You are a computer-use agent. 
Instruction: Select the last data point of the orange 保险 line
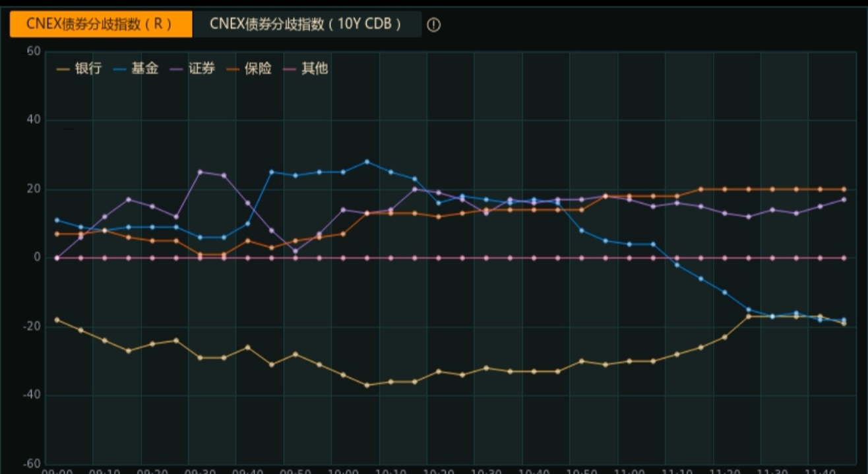[844, 189]
